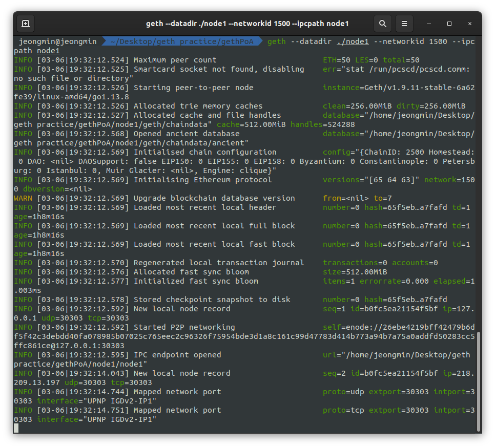Open the terminal search tool
Image resolution: width=495 pixels, height=448 pixels.
click(x=383, y=24)
